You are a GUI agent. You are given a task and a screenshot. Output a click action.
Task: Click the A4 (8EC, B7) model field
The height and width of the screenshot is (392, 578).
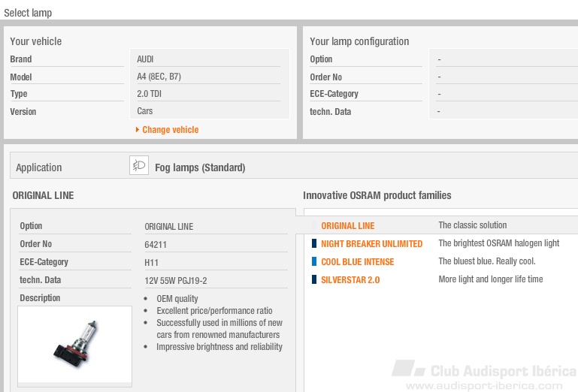click(x=209, y=77)
